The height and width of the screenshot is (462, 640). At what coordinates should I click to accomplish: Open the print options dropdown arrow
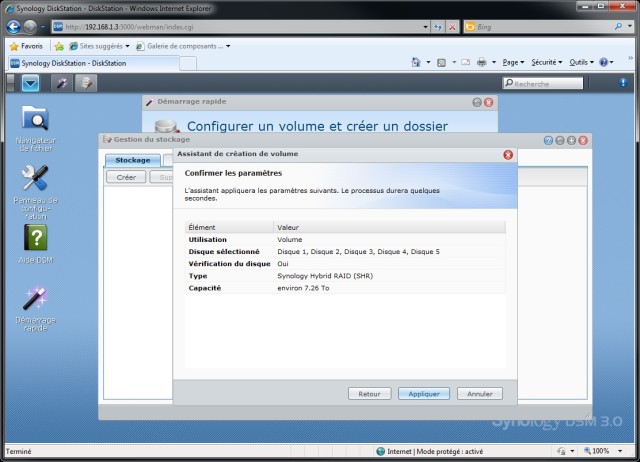pos(494,62)
